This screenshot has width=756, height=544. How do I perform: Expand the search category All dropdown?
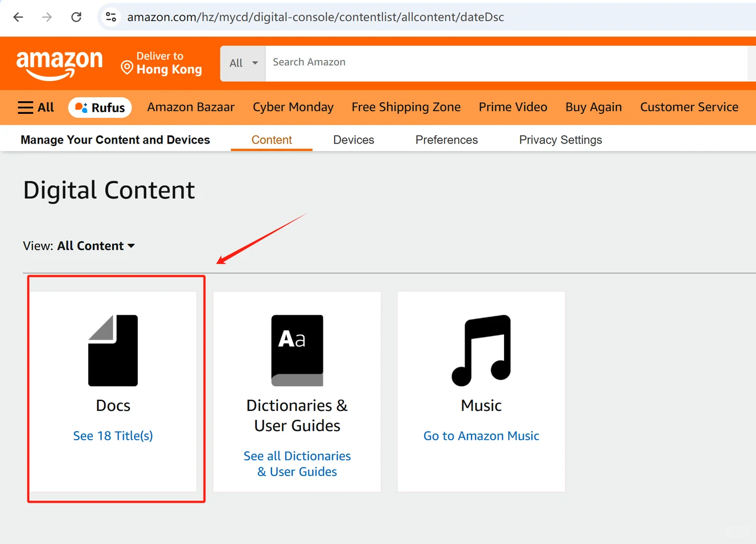[243, 63]
